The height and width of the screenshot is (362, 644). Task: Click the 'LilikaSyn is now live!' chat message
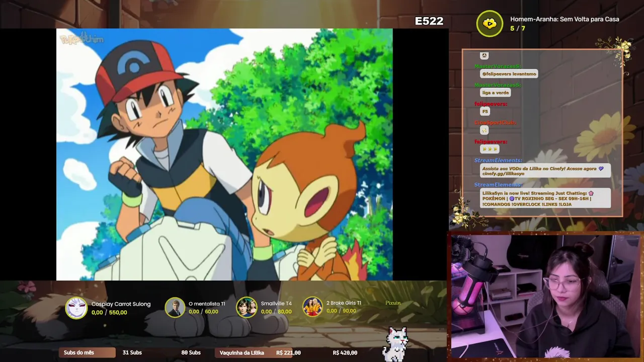[545, 199]
